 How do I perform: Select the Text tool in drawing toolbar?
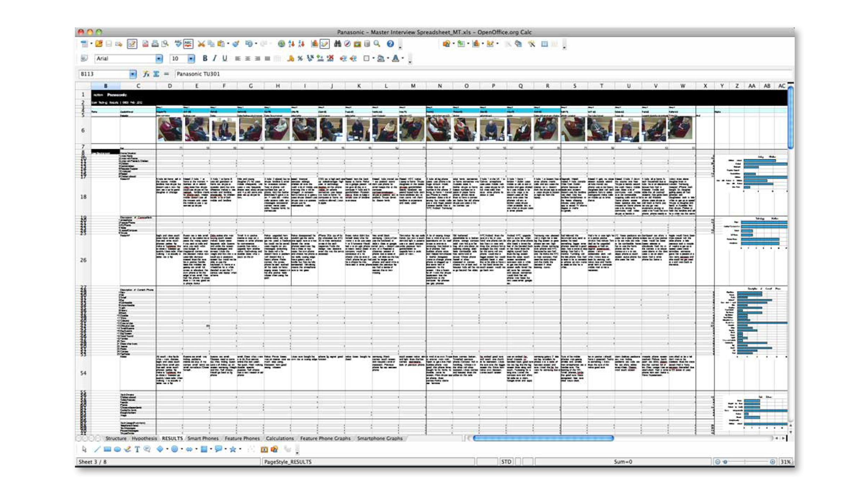[x=137, y=449]
